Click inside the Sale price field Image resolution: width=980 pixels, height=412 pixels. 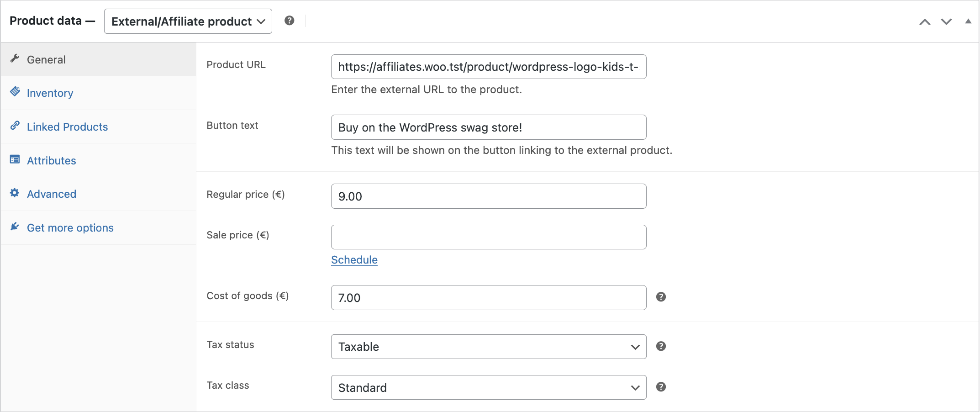pyautogui.click(x=488, y=237)
